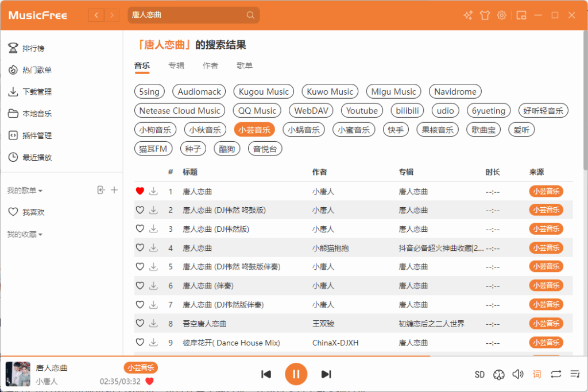Download song 1 唐人恋曲

click(x=153, y=192)
